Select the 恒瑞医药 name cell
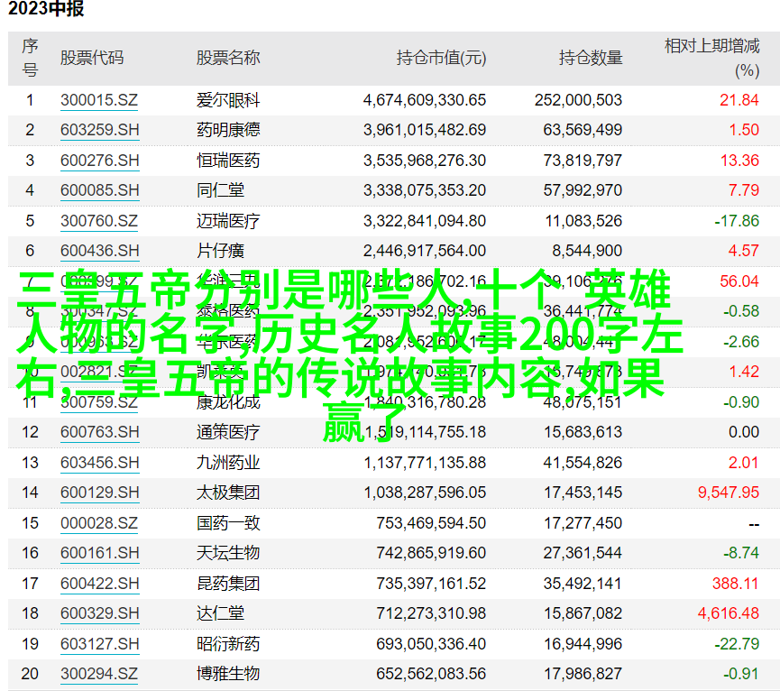The height and width of the screenshot is (700, 780). 228,161
